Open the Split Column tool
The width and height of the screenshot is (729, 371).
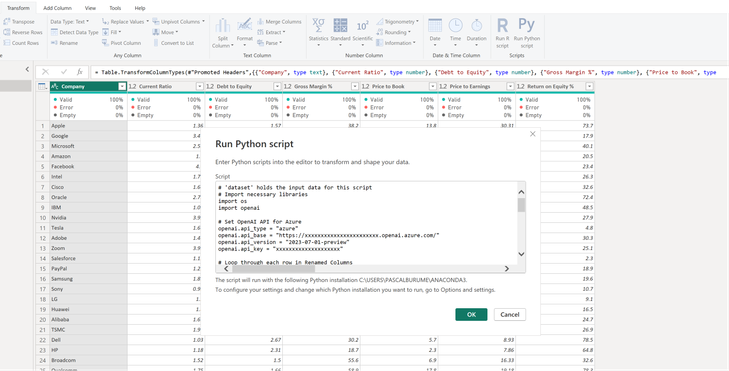click(223, 33)
